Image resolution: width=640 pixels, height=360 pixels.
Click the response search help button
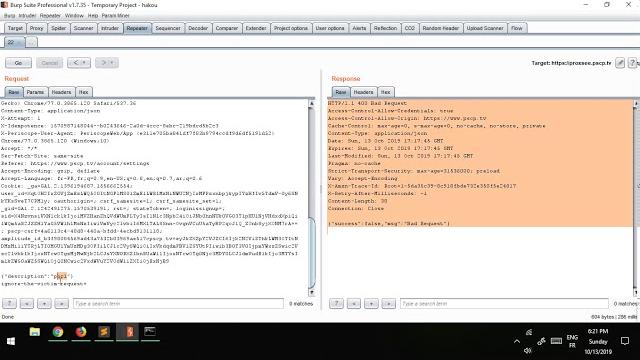pyautogui.click(x=336, y=303)
